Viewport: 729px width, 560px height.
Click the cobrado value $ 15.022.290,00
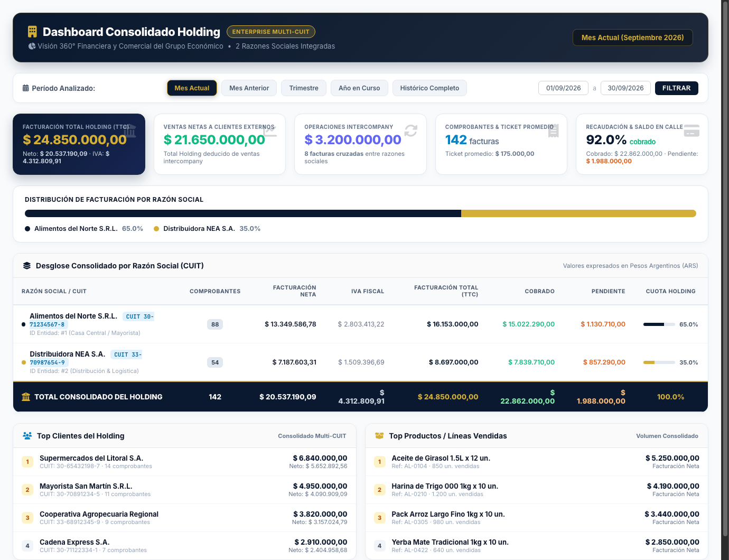528,324
